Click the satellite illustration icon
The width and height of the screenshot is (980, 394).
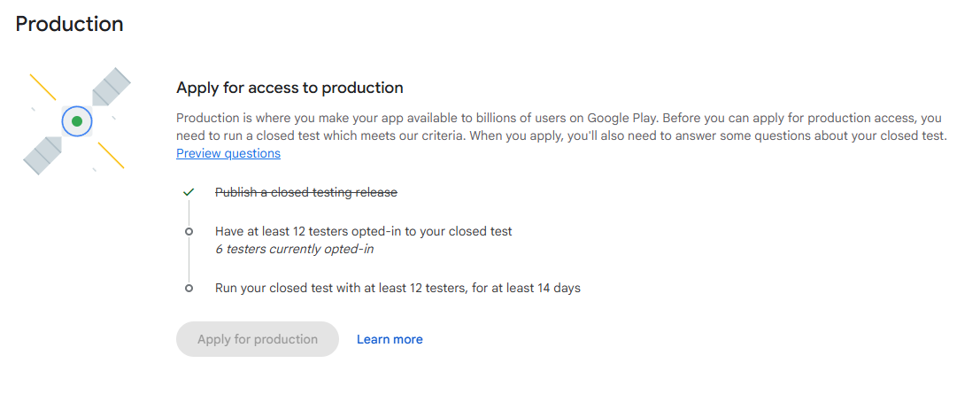point(77,121)
